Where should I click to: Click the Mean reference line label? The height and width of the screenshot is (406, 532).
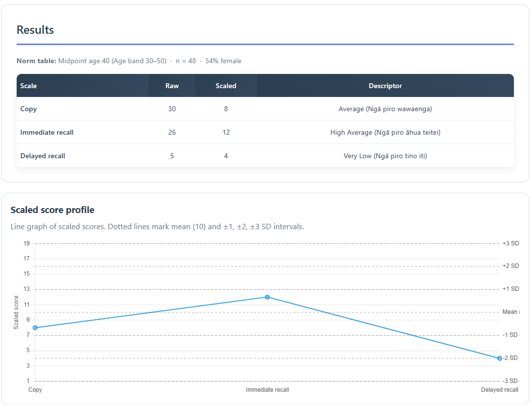[510, 312]
